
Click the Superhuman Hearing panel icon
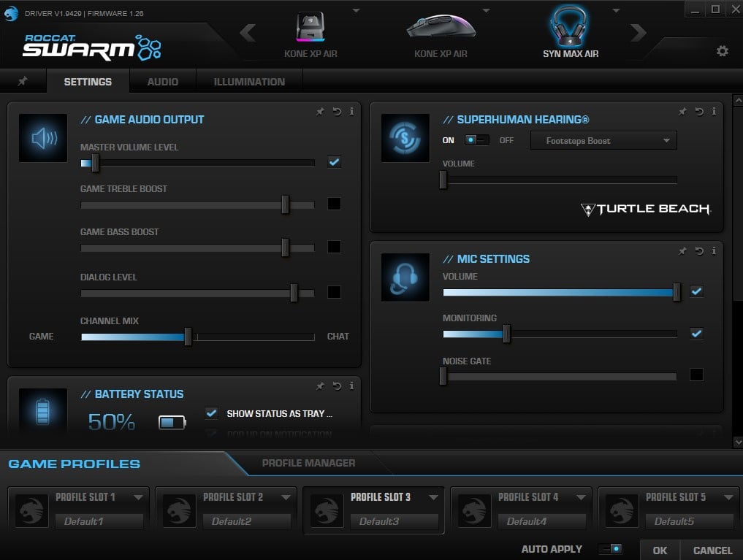tap(405, 138)
